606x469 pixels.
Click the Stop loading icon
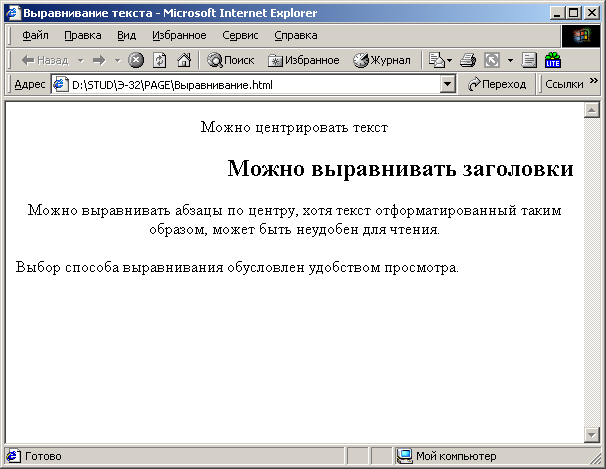click(x=136, y=60)
